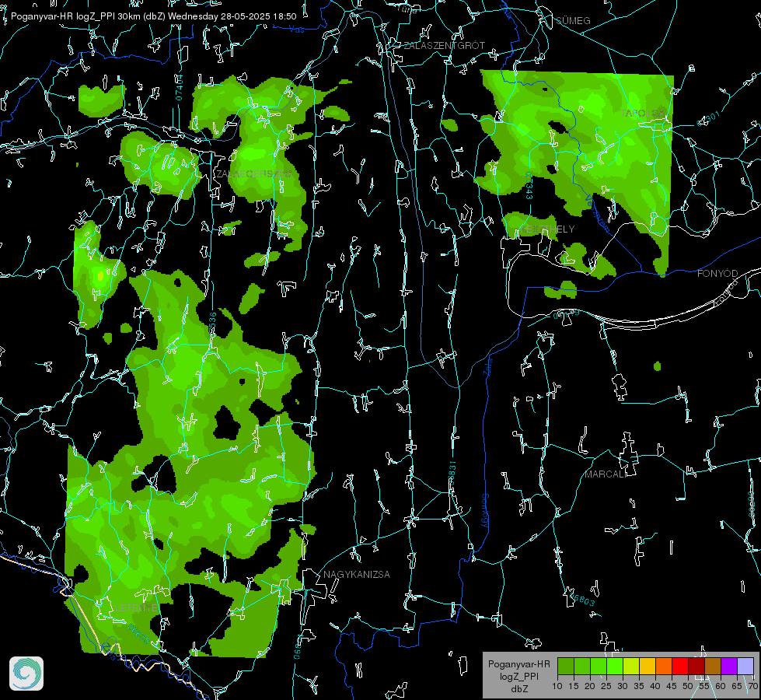This screenshot has height=700, width=761.
Task: Click the legend label Poganyvar-HR
Action: [x=518, y=663]
